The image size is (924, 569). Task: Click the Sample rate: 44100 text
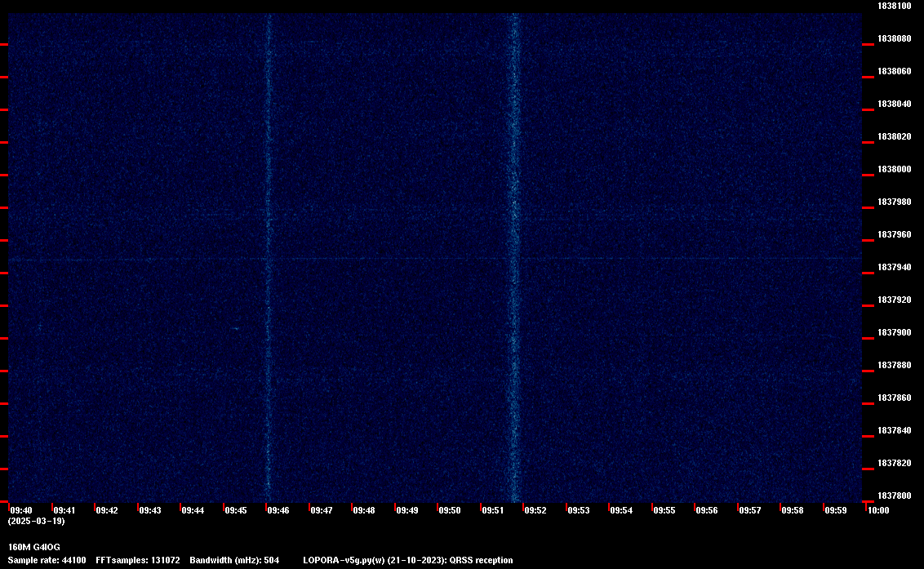[47, 560]
